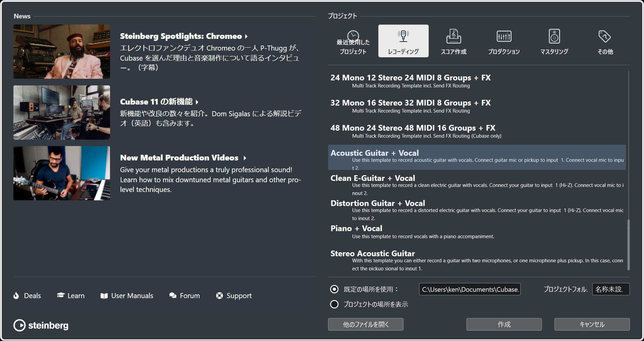Click arrow next to Steinberg Spotlights: Chromeo

coord(246,36)
